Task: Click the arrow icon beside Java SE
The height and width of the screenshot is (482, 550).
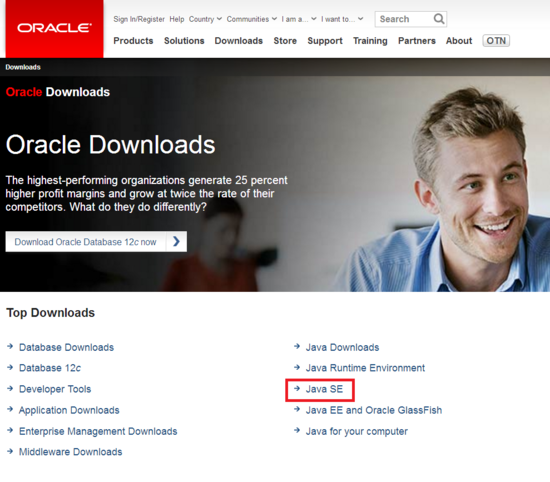Action: [297, 388]
